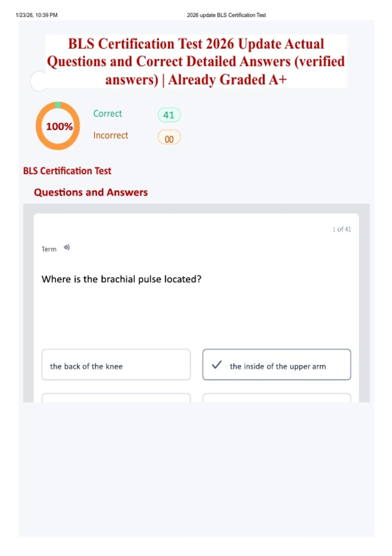Click the Incorrect count badge showing 00

tap(169, 138)
